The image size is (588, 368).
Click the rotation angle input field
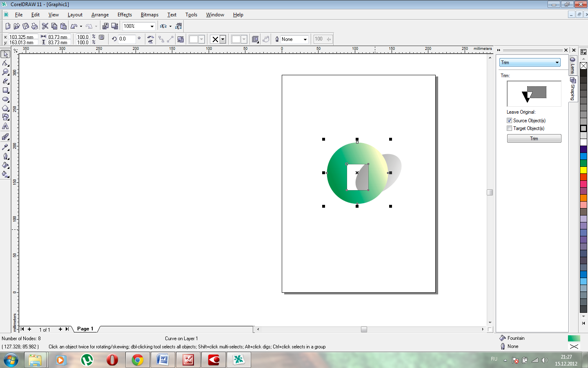pyautogui.click(x=127, y=39)
